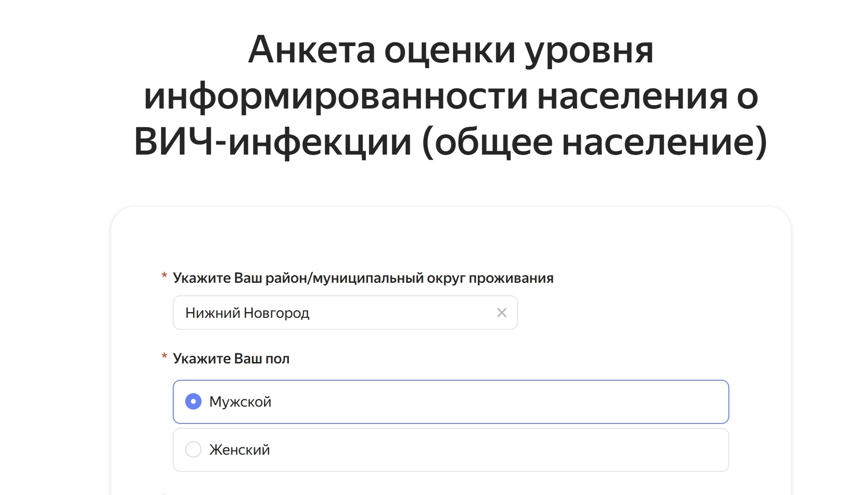Click empty area inside Женский option box
This screenshot has width=868, height=495.
pyautogui.click(x=480, y=450)
